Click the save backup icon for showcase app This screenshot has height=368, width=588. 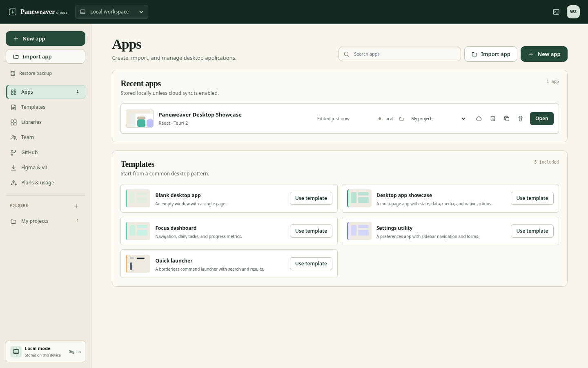pyautogui.click(x=493, y=119)
